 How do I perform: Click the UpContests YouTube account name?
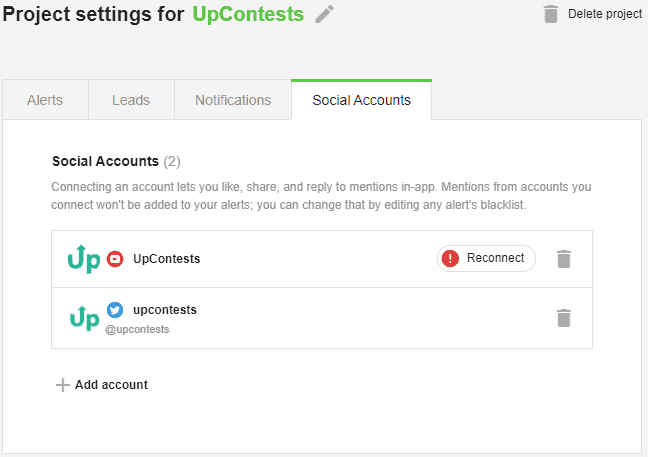coord(167,259)
